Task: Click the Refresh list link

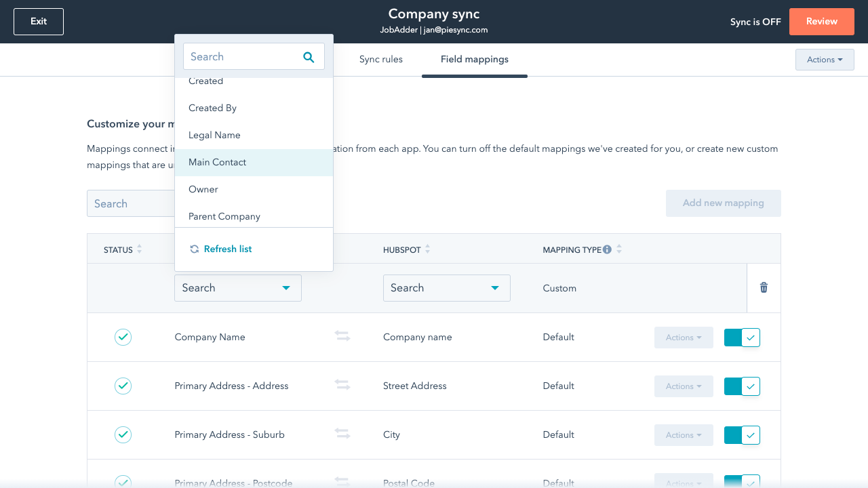Action: point(227,249)
